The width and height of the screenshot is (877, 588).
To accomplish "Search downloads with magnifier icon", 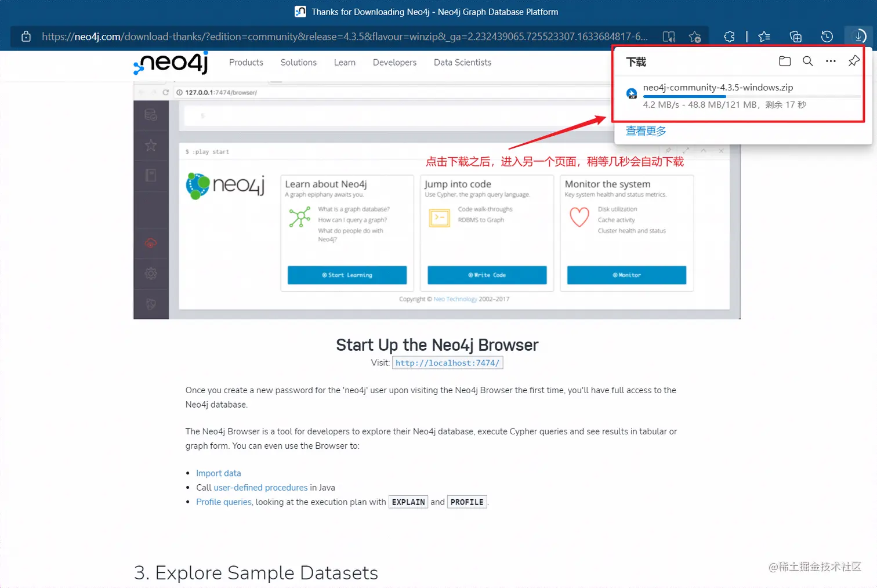I will pyautogui.click(x=807, y=61).
